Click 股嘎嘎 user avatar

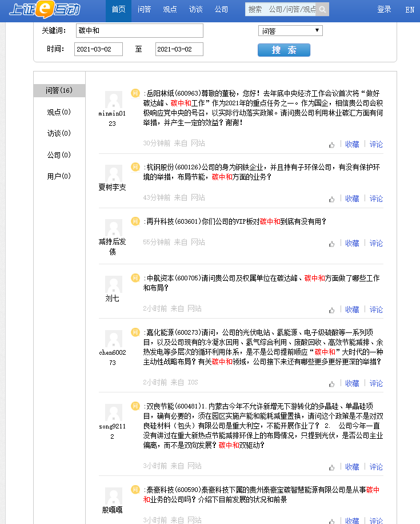(x=114, y=496)
